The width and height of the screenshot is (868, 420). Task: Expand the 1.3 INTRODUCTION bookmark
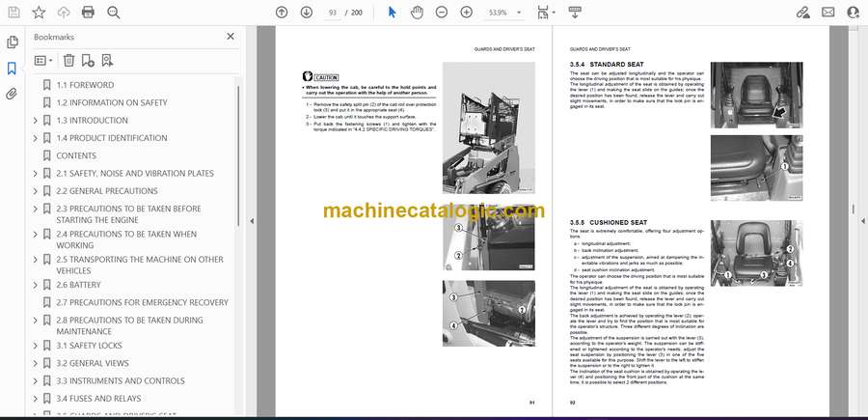pos(36,121)
